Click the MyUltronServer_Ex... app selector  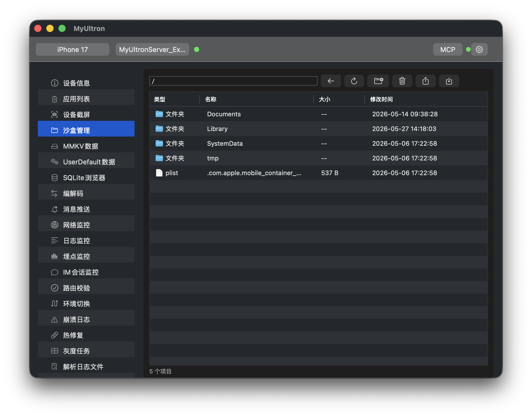click(x=152, y=49)
